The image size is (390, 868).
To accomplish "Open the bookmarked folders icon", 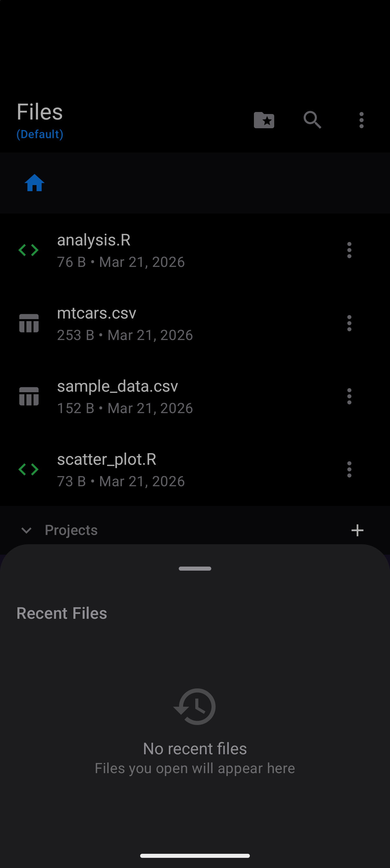I will click(x=264, y=120).
